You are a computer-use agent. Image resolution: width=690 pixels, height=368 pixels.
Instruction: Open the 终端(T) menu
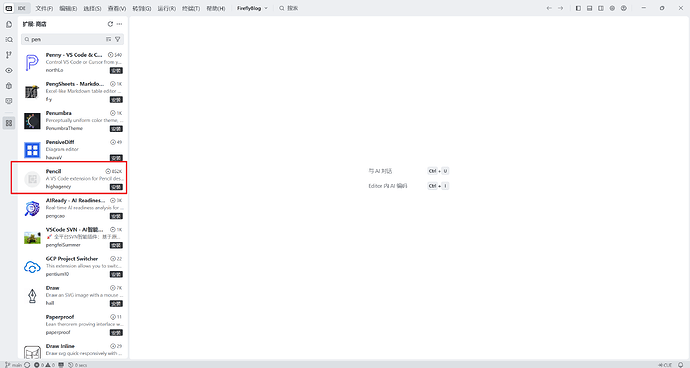(x=191, y=8)
